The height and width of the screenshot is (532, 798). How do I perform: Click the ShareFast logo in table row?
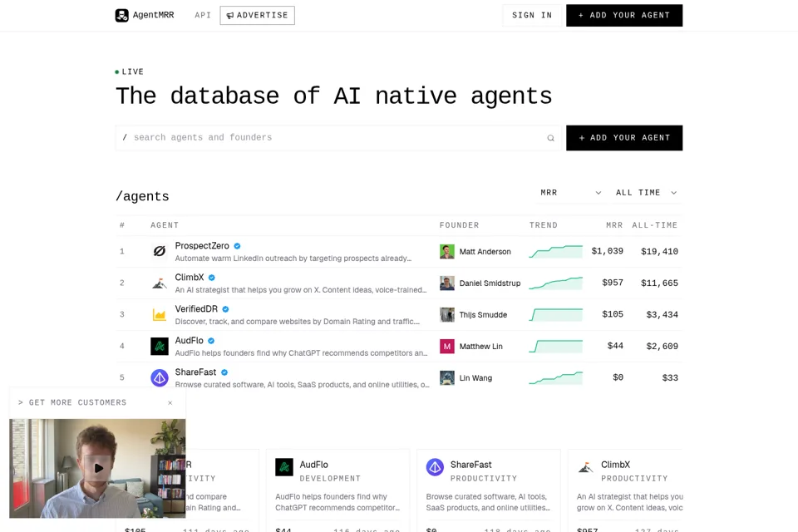(160, 377)
